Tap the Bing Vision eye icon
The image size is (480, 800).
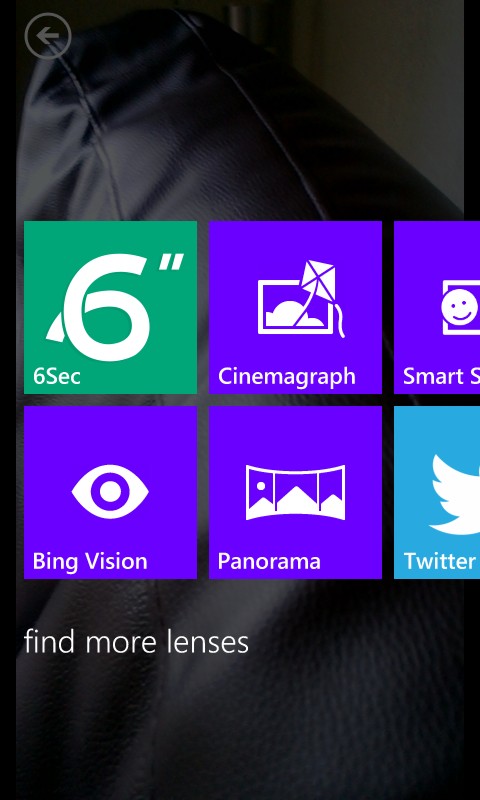110,491
